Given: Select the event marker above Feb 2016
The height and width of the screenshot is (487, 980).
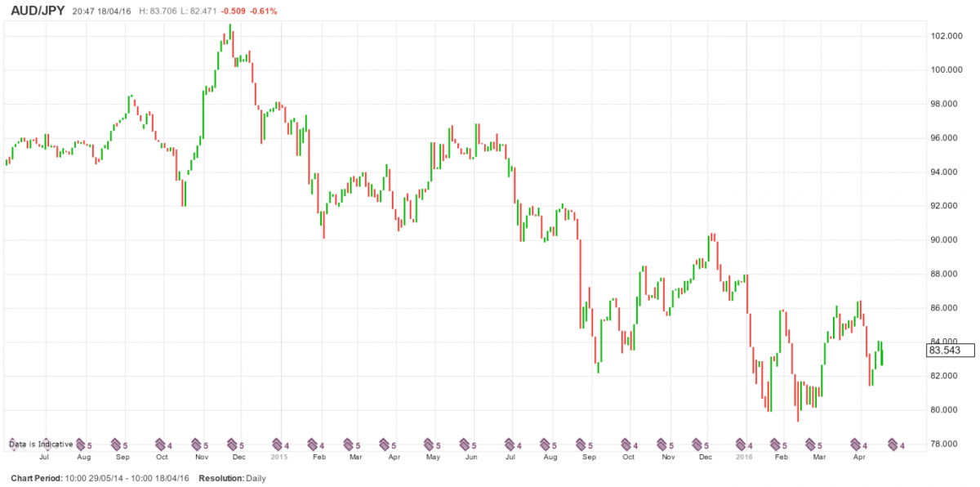Looking at the screenshot, I should click(776, 445).
